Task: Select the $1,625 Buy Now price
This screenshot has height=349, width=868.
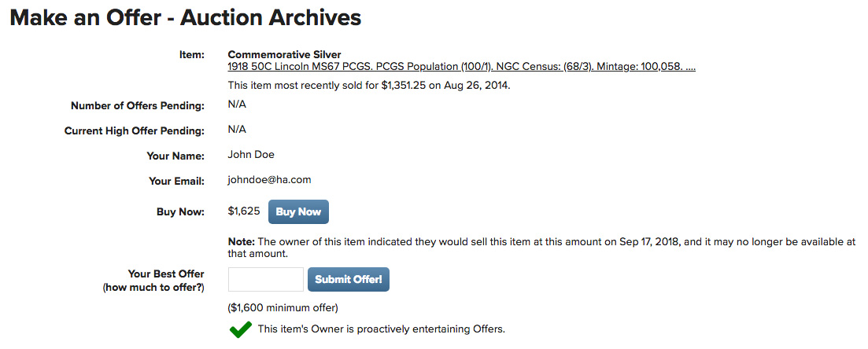Action: pos(244,211)
